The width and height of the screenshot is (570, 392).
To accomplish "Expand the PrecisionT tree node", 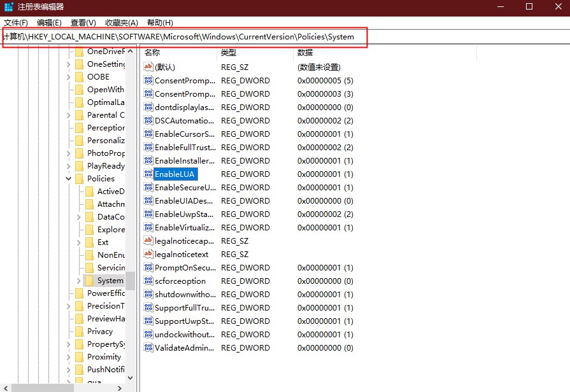I will point(68,306).
